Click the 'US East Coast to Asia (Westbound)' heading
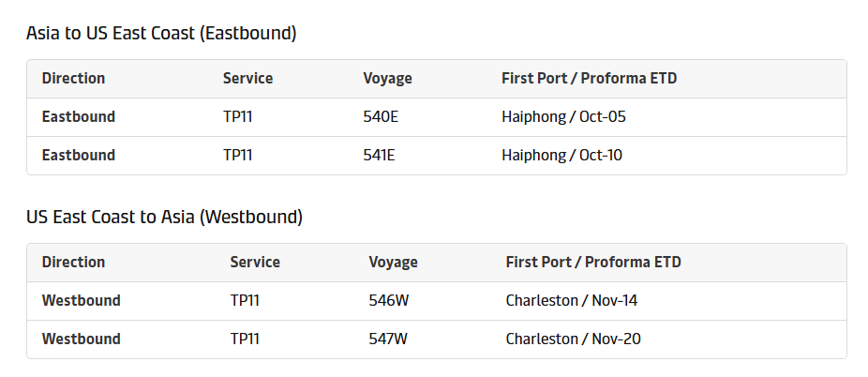This screenshot has height=377, width=868. [164, 218]
